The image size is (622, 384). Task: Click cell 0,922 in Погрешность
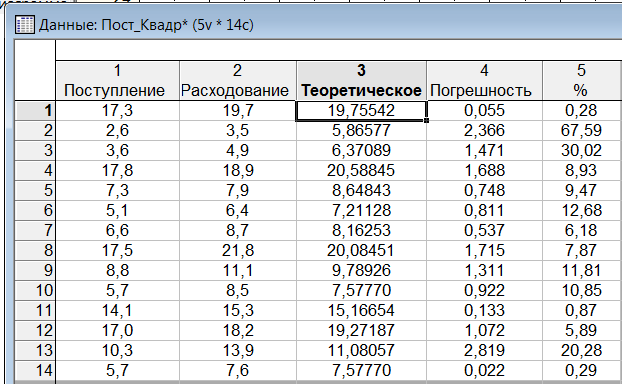[484, 290]
